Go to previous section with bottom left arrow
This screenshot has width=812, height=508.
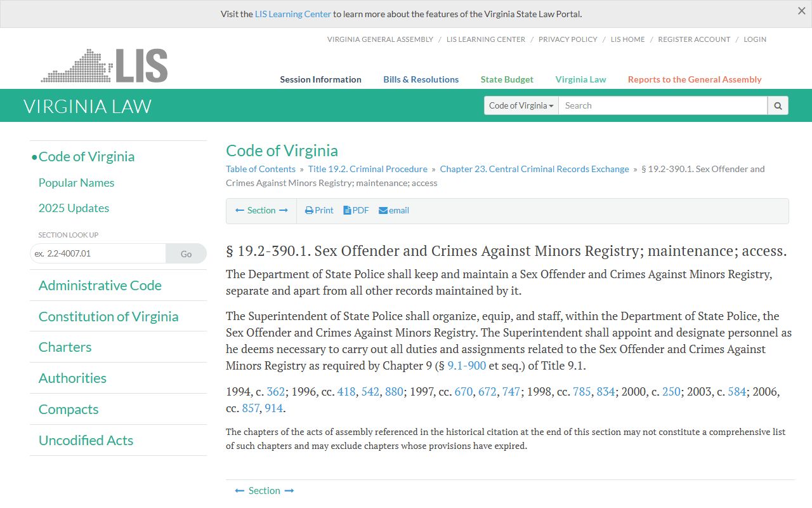(x=240, y=490)
